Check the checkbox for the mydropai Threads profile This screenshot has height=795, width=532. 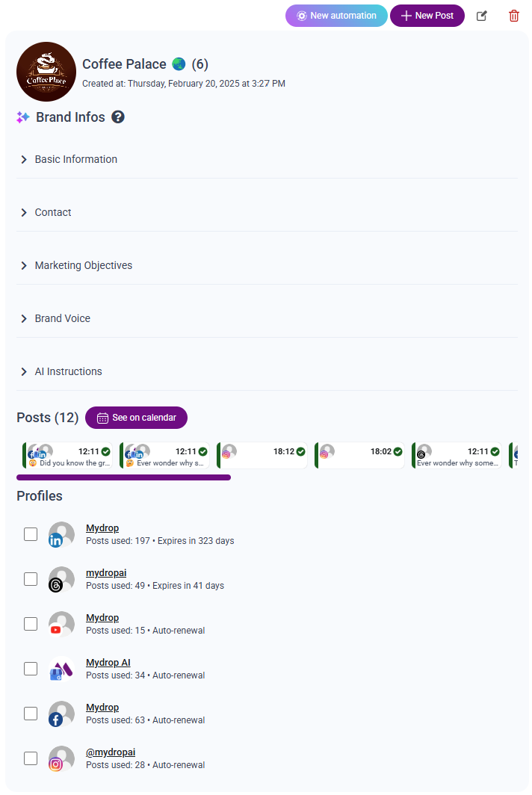(x=30, y=578)
